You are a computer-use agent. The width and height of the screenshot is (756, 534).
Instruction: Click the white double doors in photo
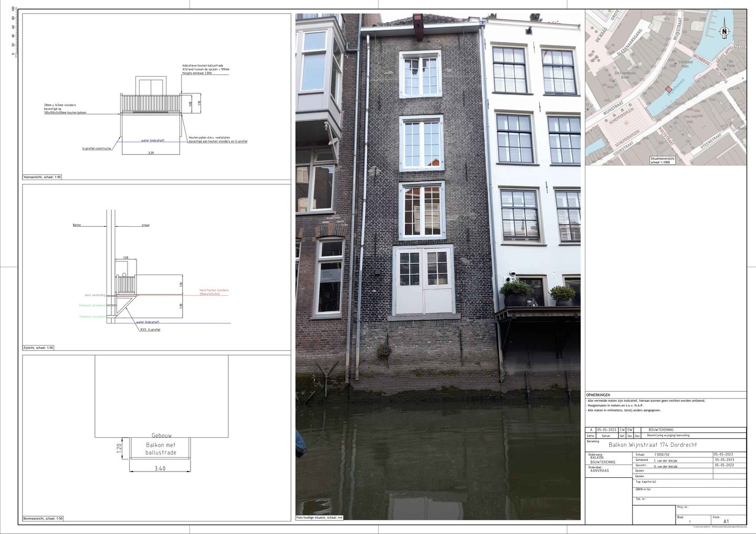click(x=423, y=280)
